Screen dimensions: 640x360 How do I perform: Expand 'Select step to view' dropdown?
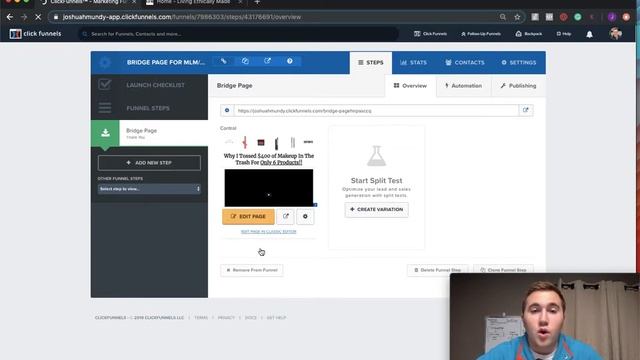(149, 189)
